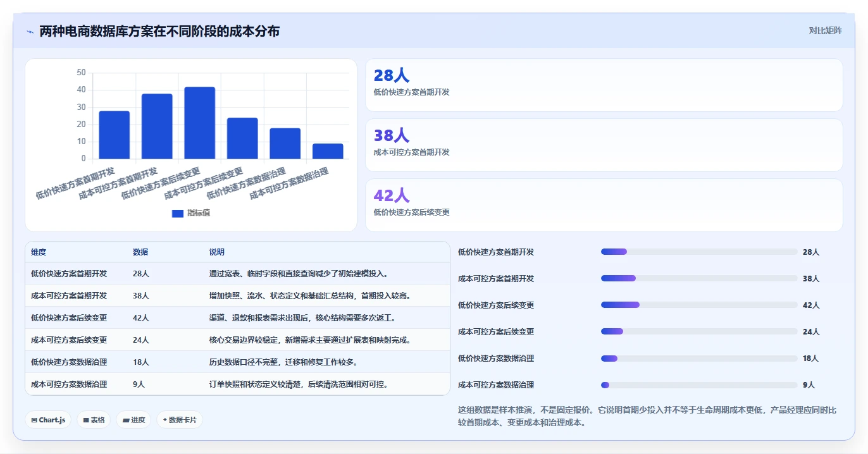Click the 9人 cell in the table

point(139,384)
